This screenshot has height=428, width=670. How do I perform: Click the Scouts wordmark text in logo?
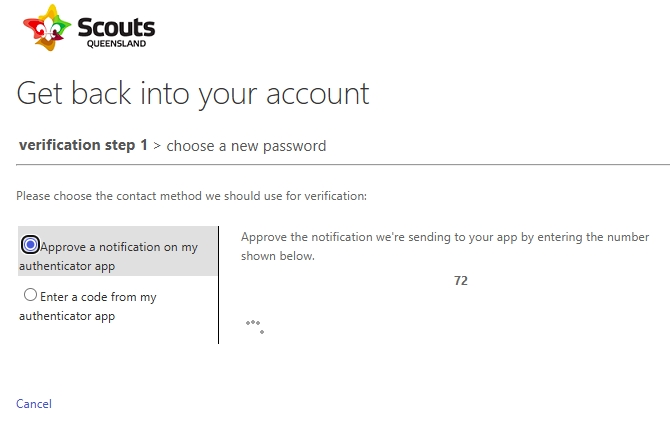tap(116, 27)
